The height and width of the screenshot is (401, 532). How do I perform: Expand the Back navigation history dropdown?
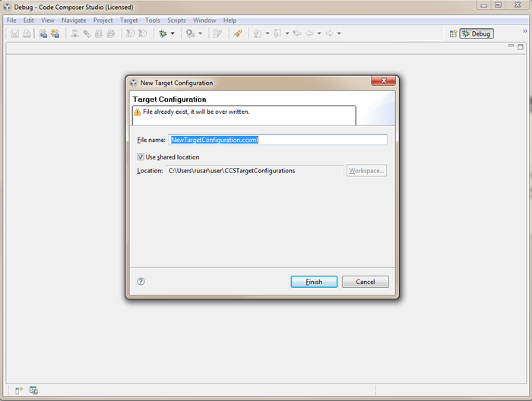coord(318,33)
